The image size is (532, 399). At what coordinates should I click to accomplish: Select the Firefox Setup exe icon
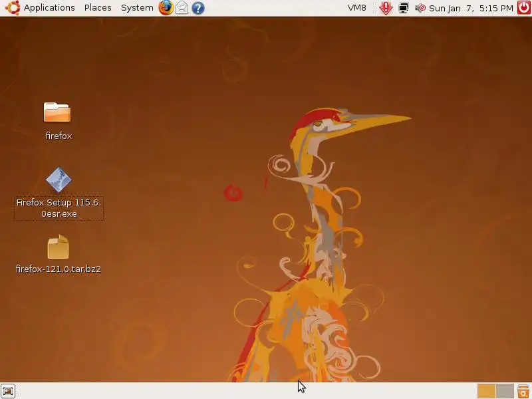[59, 180]
